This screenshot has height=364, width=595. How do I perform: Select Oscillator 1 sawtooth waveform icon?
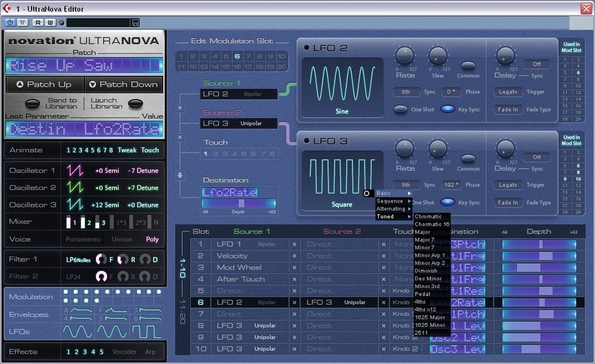(x=76, y=170)
